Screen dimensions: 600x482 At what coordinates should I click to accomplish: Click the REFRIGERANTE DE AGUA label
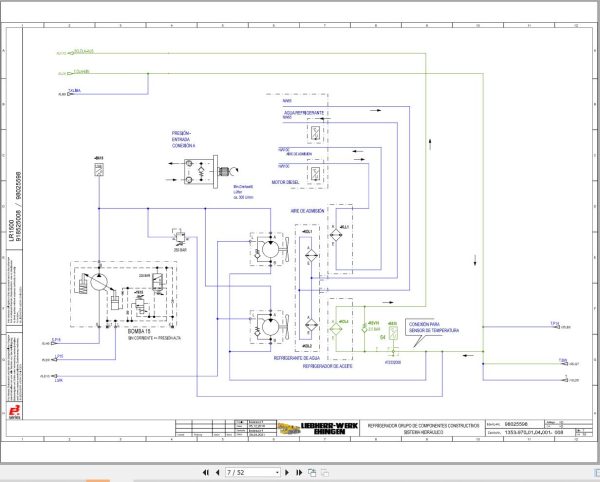pos(297,358)
